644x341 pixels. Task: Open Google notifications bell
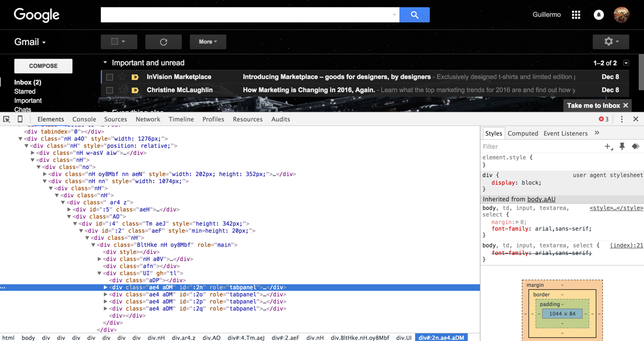(x=599, y=15)
